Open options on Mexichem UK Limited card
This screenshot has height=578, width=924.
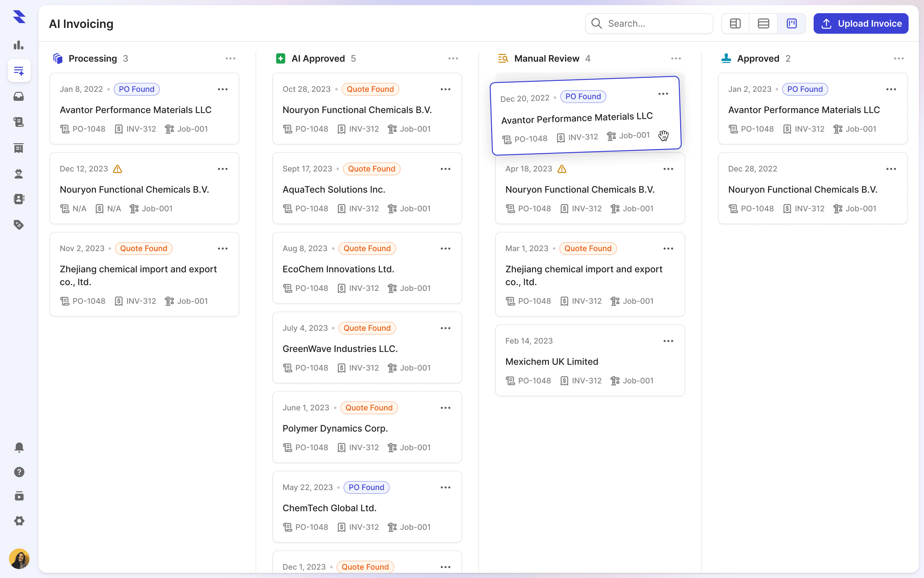tap(668, 341)
